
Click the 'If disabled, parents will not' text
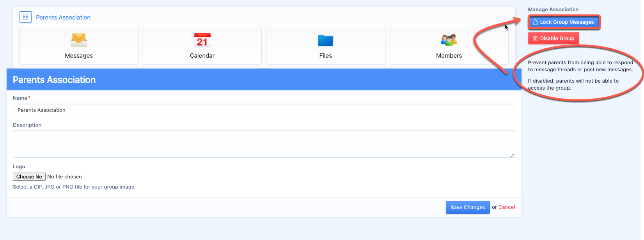[573, 84]
